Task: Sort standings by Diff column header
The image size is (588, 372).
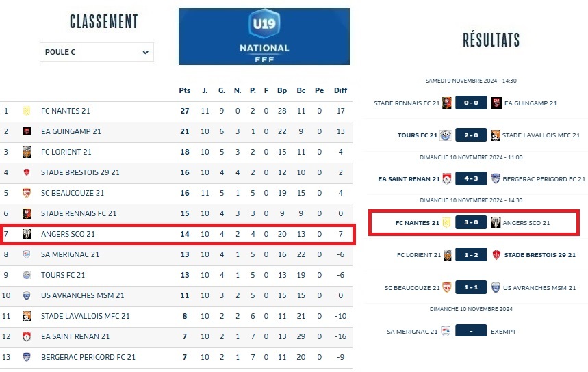Action: pyautogui.click(x=340, y=90)
